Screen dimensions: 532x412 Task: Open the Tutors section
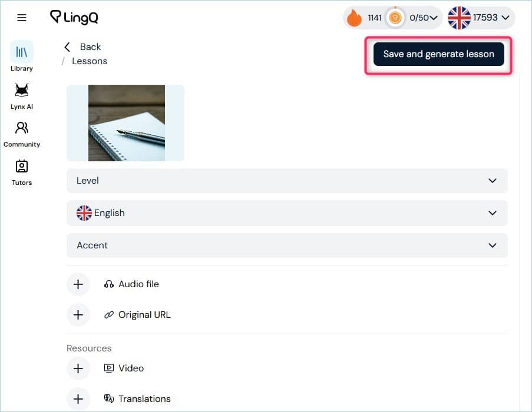[22, 173]
